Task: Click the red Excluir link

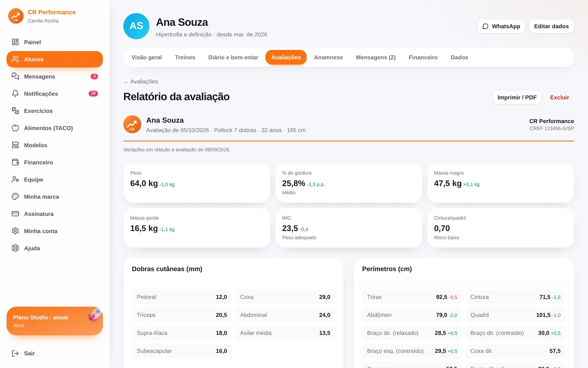Action: 559,98
